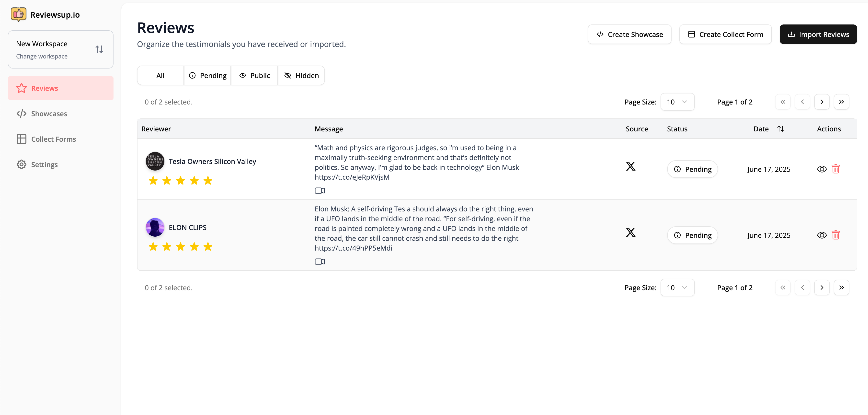Click the Tesla Owners Silicon Valley name

point(212,161)
